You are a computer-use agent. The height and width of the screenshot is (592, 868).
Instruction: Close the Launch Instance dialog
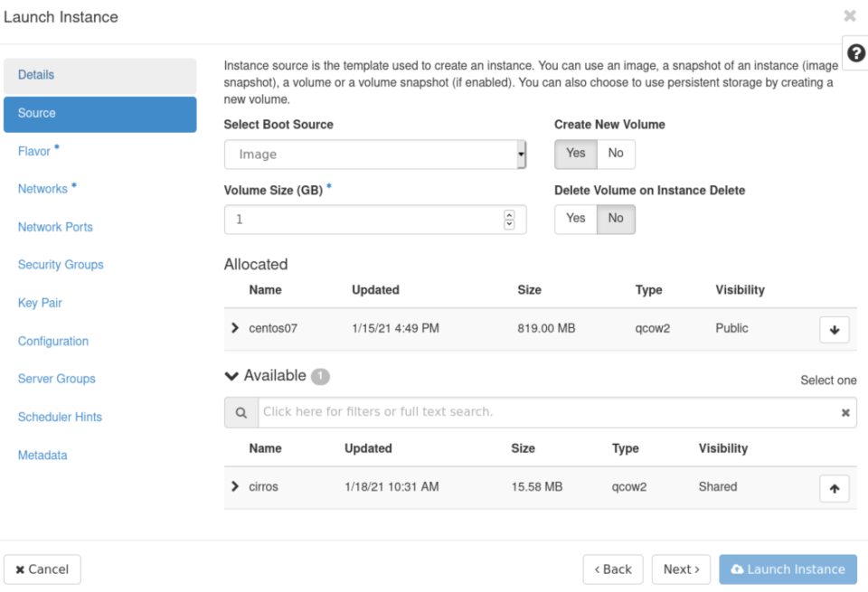point(850,15)
